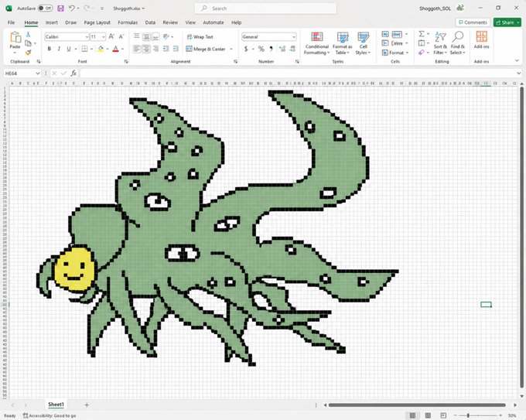526x420 pixels.
Task: Switch to Normal view
Action: [412, 415]
